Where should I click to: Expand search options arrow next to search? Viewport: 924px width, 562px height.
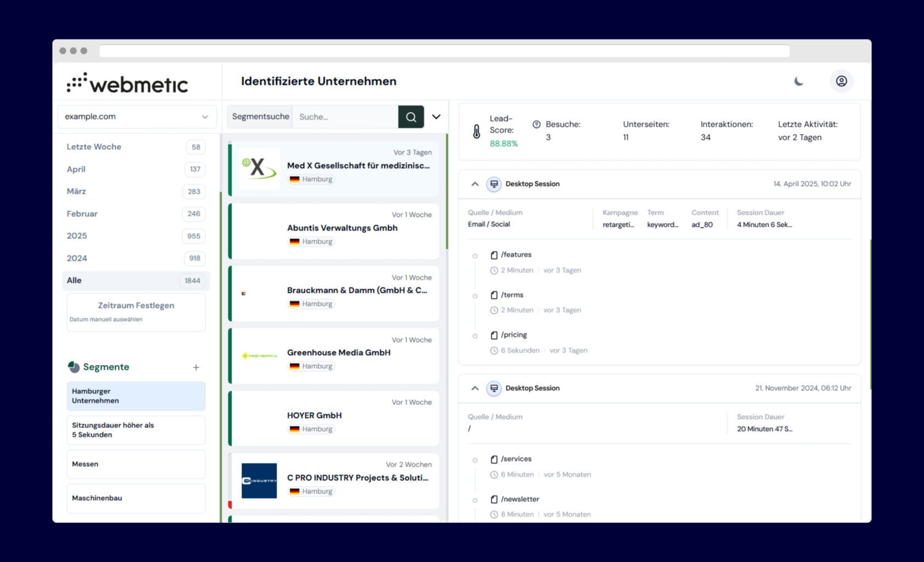(x=436, y=117)
